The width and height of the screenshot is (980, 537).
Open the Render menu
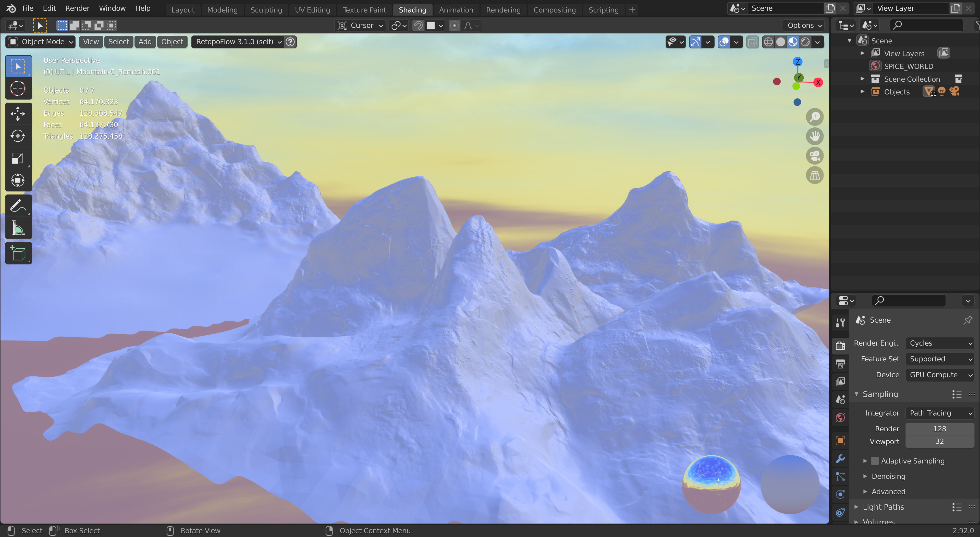(77, 8)
